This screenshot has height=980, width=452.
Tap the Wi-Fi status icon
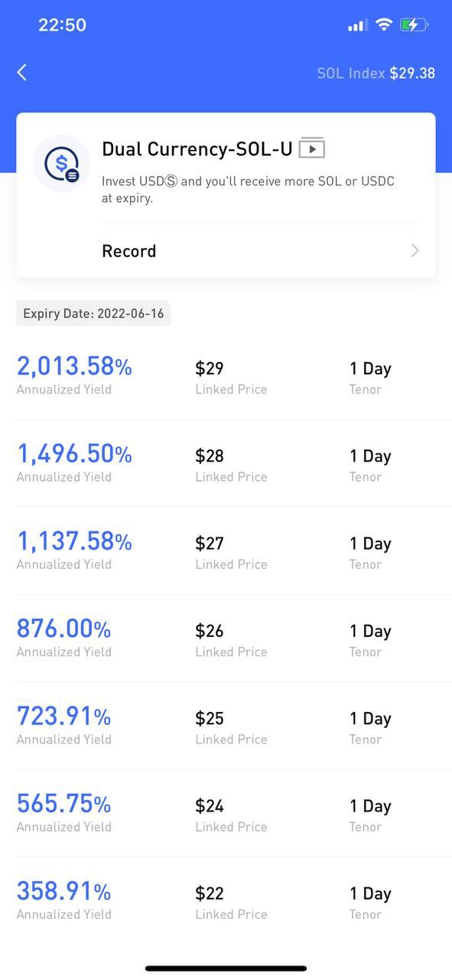click(x=383, y=24)
